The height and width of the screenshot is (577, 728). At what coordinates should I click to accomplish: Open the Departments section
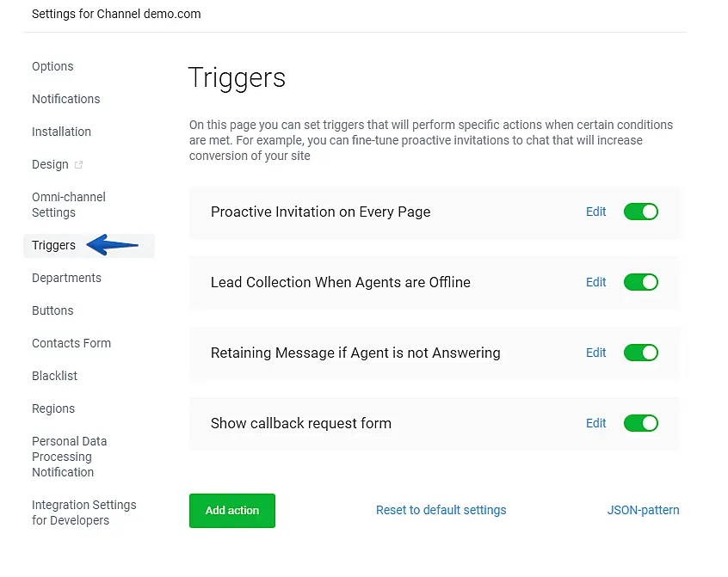point(66,278)
